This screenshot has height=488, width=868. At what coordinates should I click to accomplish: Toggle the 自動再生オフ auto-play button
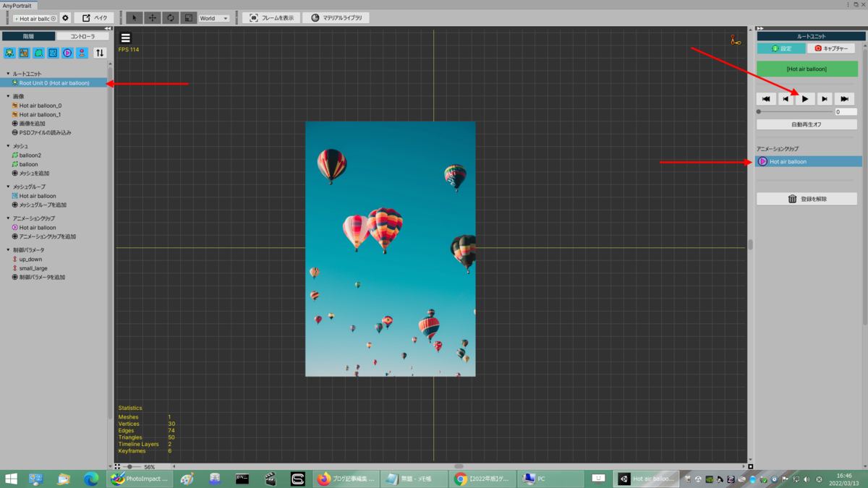pos(807,124)
